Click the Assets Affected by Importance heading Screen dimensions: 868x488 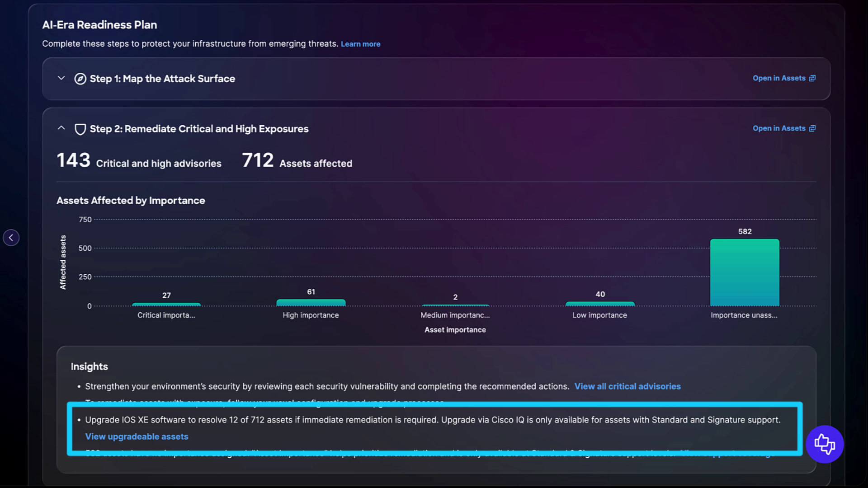point(131,200)
